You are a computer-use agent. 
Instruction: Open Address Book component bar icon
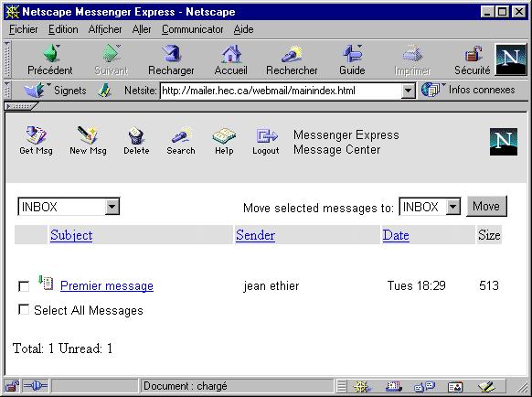coord(455,387)
